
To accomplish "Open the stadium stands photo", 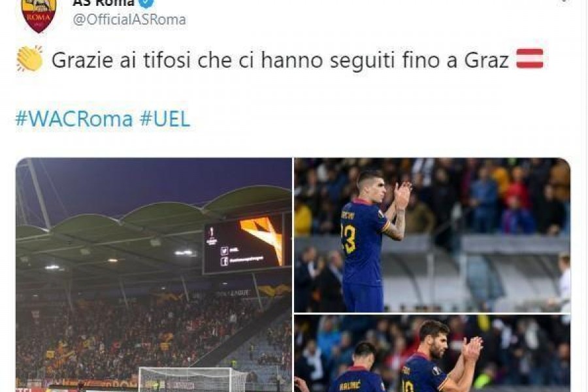I will click(154, 274).
